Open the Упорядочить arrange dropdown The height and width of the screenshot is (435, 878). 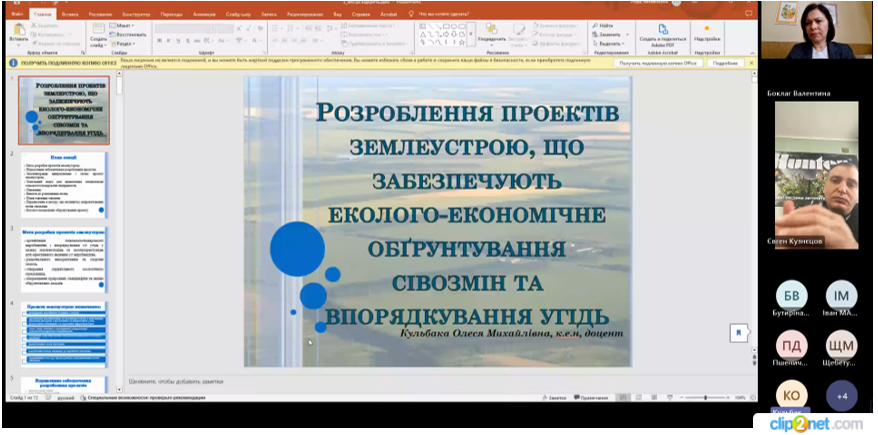click(x=492, y=33)
